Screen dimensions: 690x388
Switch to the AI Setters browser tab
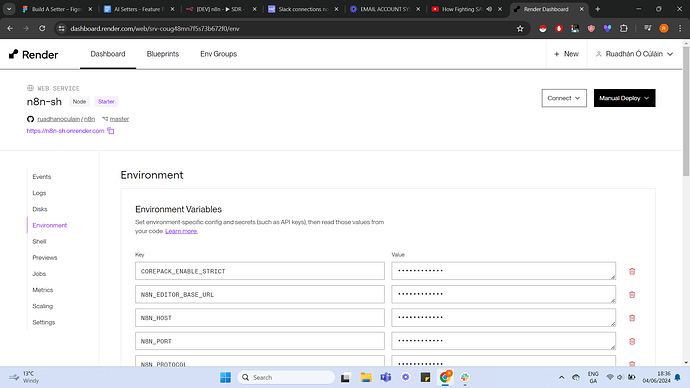[x=138, y=9]
